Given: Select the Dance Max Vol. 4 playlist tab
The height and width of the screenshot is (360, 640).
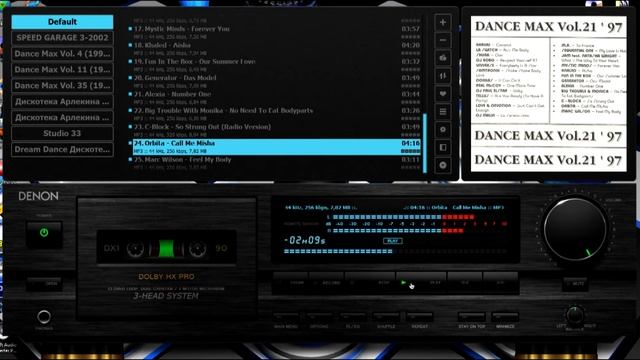Looking at the screenshot, I should click(62, 54).
